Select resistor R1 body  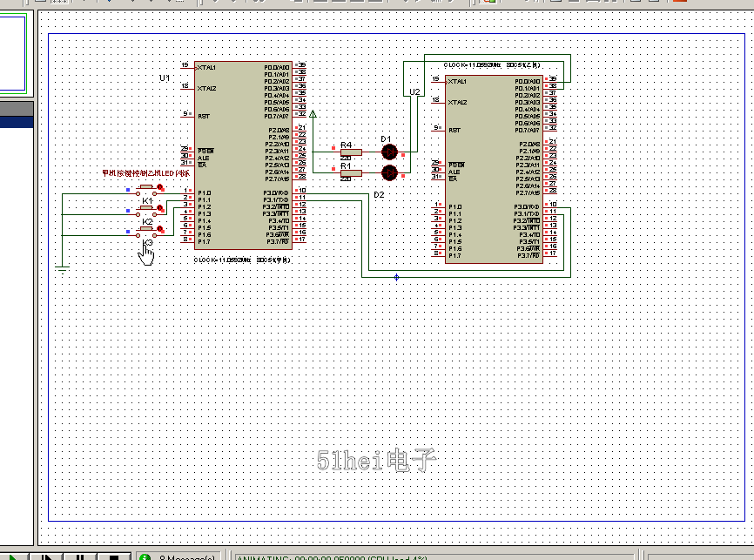click(351, 172)
